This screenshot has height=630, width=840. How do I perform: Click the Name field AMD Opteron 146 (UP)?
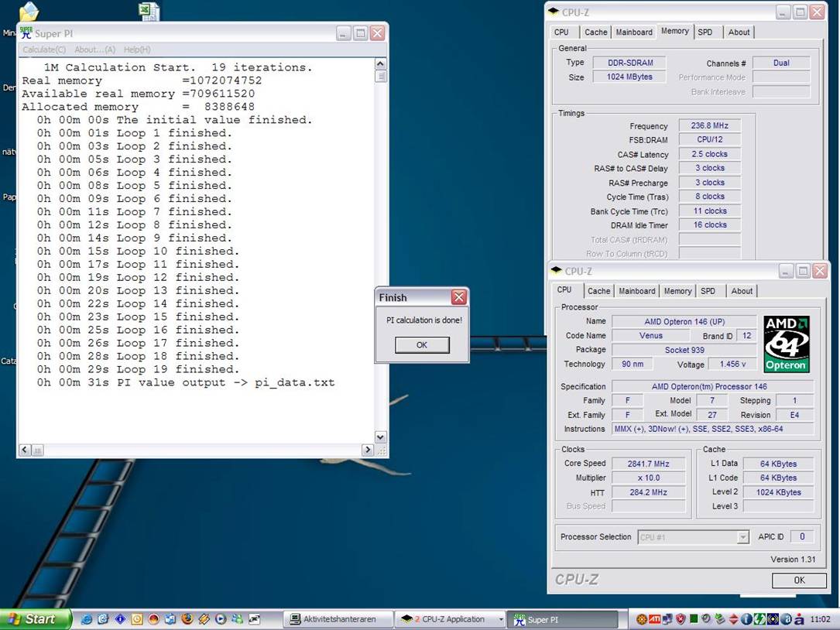click(684, 322)
